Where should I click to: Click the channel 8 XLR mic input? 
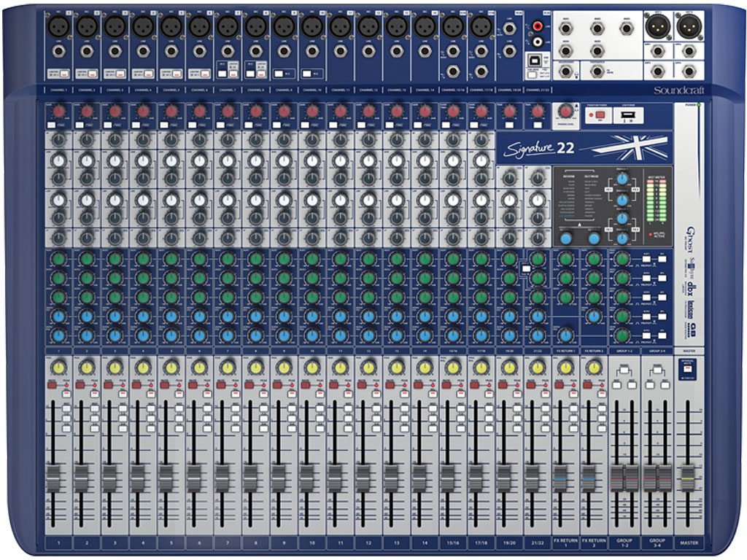tap(256, 26)
